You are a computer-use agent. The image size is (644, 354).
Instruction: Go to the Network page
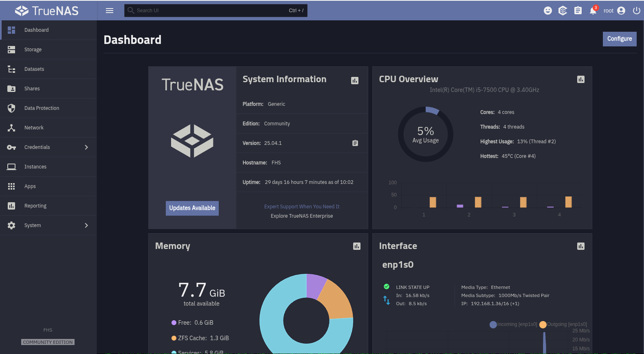[48, 128]
